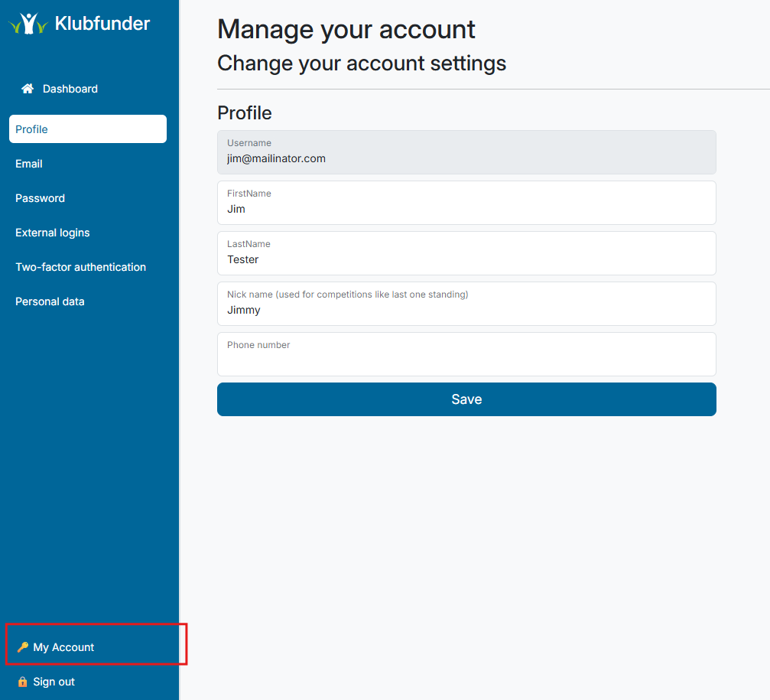Click the padlock icon beside Sign out
The height and width of the screenshot is (700, 770).
[x=21, y=682]
